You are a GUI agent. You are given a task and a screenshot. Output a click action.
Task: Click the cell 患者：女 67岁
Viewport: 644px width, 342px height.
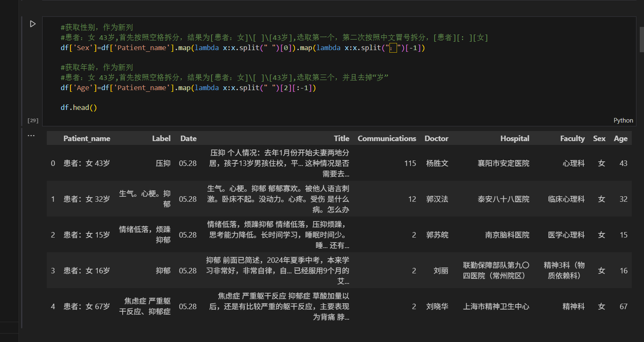click(87, 306)
